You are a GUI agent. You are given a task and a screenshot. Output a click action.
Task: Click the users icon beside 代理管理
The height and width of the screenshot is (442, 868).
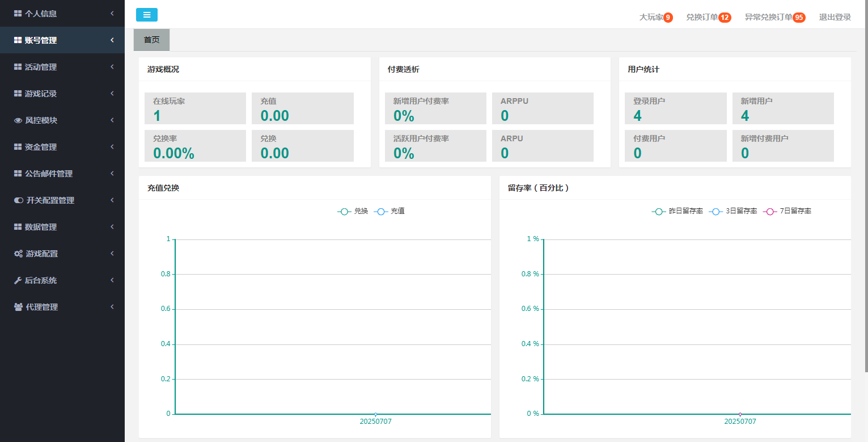point(18,307)
